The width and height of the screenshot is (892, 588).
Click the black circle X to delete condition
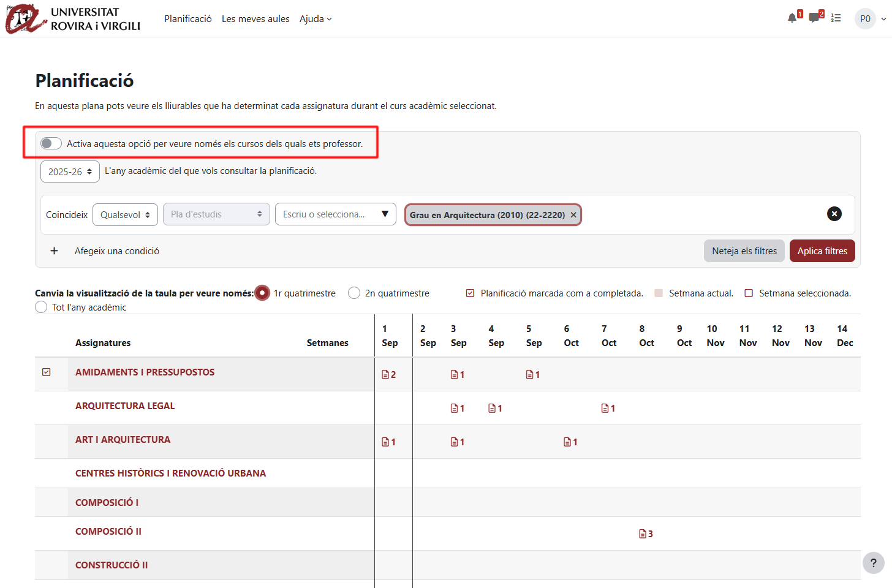point(834,214)
